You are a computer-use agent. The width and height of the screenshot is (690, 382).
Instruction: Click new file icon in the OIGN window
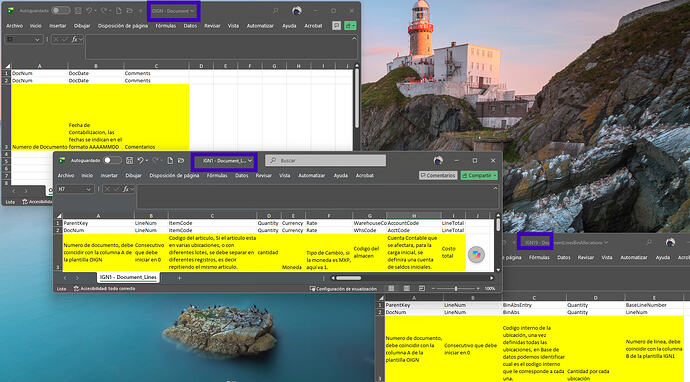tap(118, 11)
